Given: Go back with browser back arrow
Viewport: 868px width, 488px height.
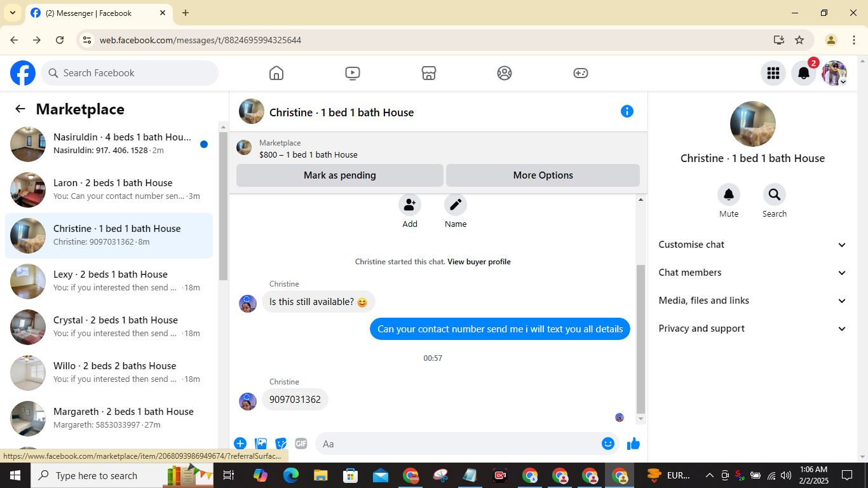Looking at the screenshot, I should point(14,40).
